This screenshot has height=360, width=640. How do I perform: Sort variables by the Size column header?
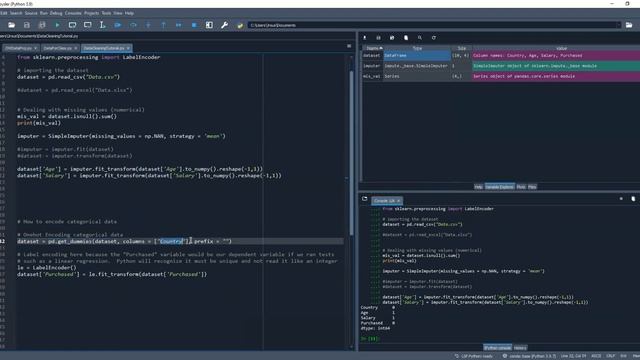click(x=461, y=48)
